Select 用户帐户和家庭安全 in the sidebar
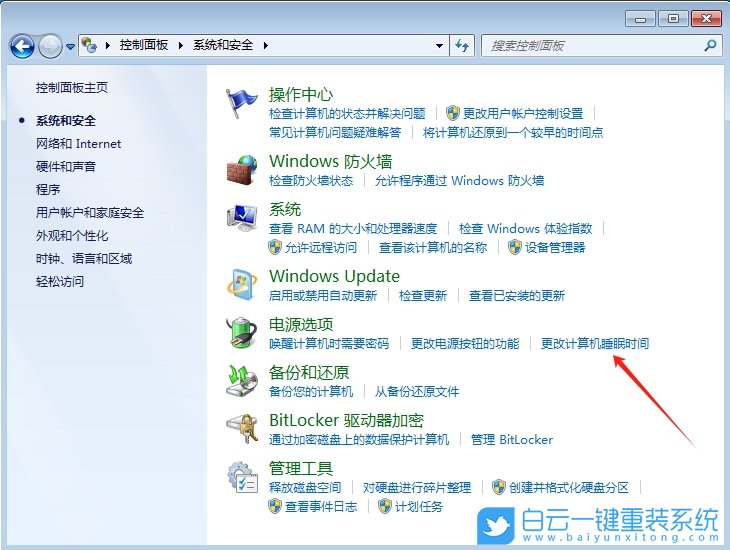Viewport: 730px width, 550px height. tap(90, 212)
